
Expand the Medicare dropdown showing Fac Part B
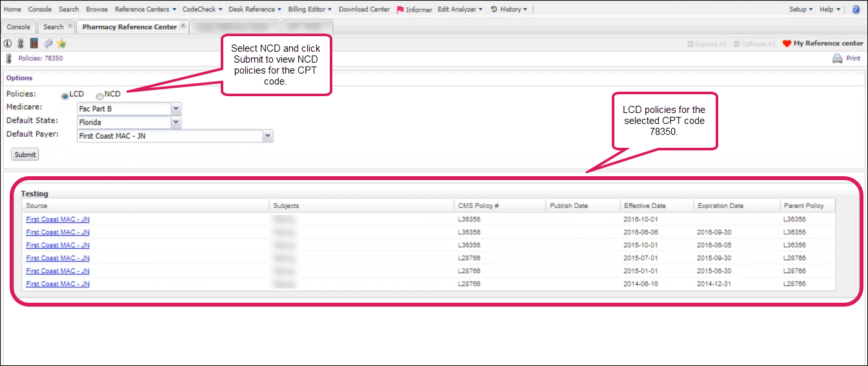(176, 108)
